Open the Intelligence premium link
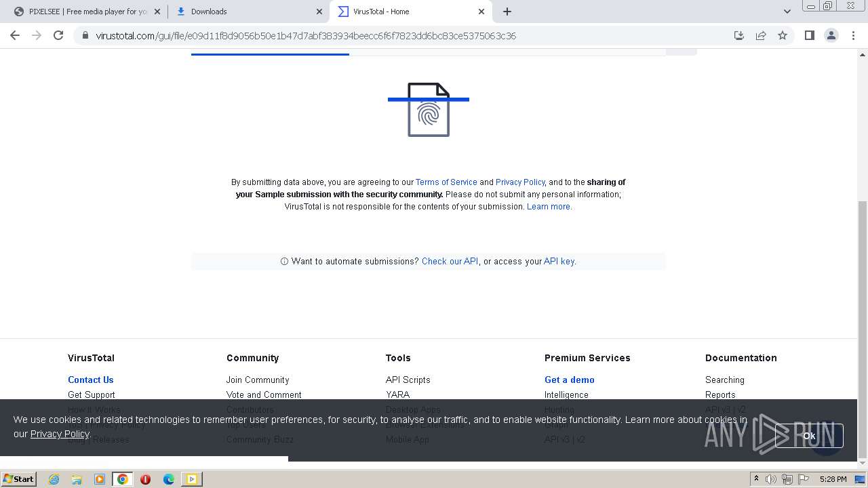Screen dimensions: 868x488 pyautogui.click(x=566, y=394)
